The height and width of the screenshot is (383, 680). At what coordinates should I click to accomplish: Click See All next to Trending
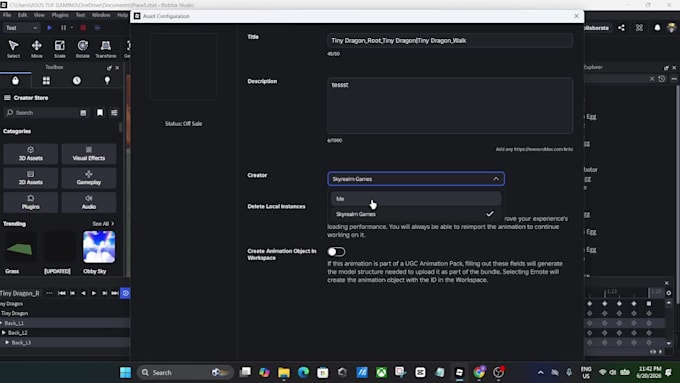103,224
